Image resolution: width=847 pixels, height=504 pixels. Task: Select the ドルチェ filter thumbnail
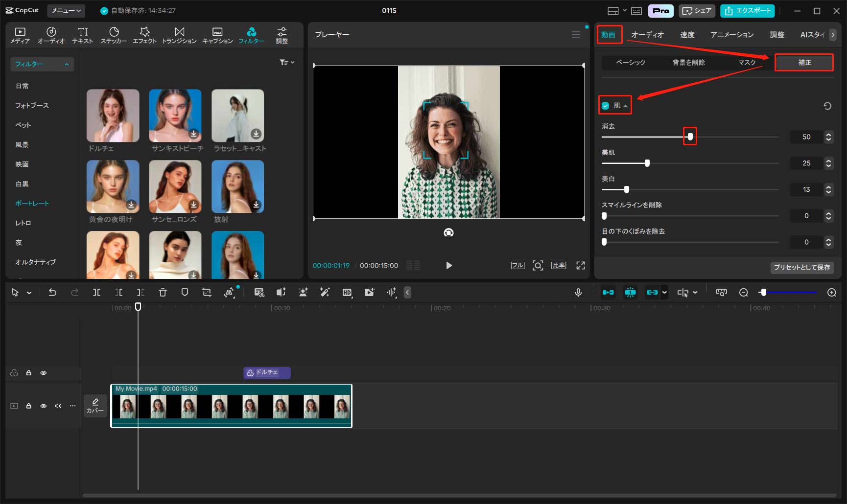tap(113, 115)
